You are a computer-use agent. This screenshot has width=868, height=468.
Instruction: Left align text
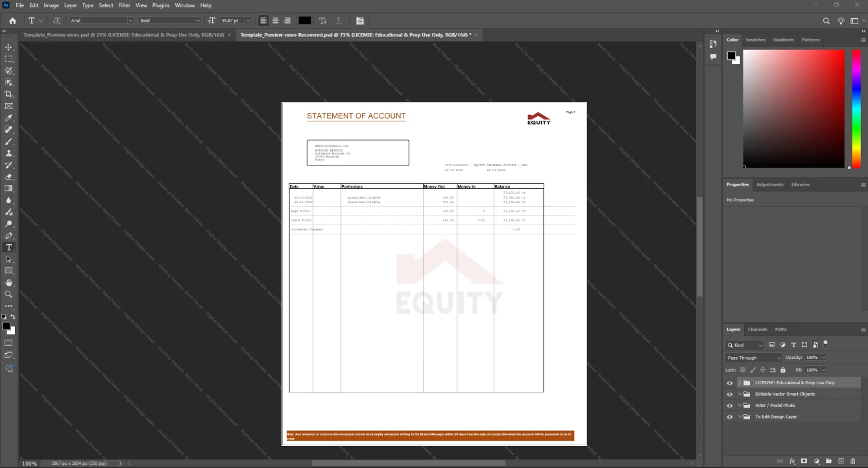pyautogui.click(x=263, y=21)
